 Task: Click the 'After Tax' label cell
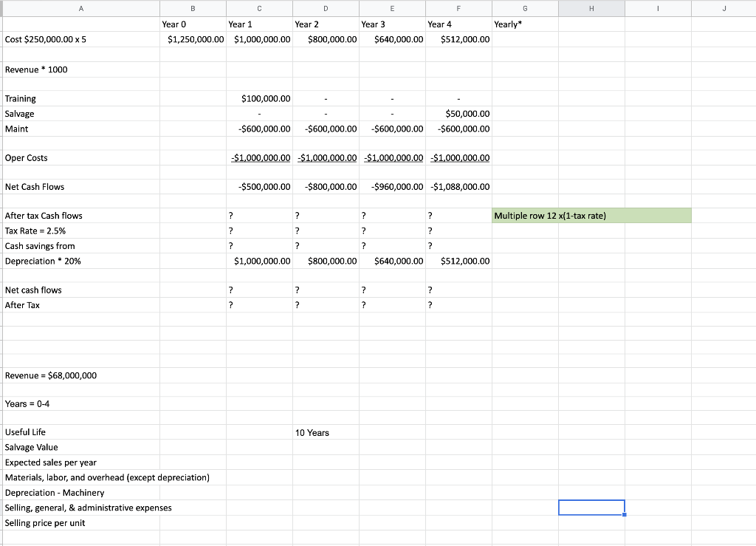81,305
